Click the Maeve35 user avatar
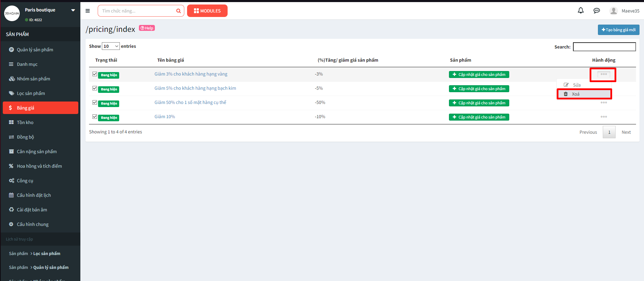The width and height of the screenshot is (644, 281). (614, 11)
